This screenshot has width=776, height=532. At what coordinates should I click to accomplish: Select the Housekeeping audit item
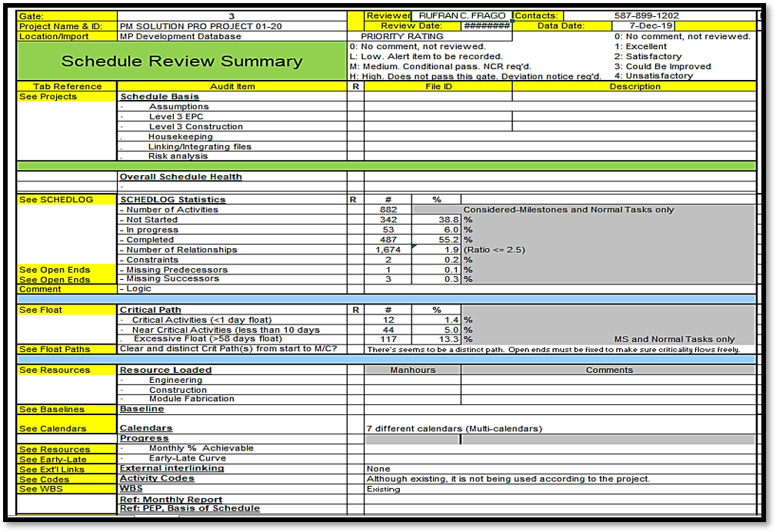[232, 137]
